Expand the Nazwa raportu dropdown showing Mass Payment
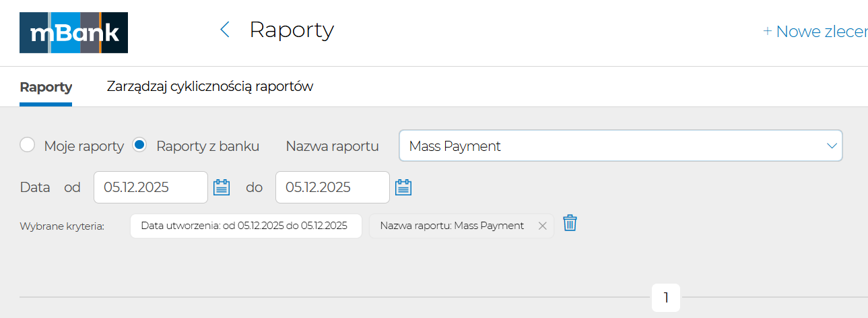This screenshot has width=868, height=318. [x=621, y=146]
